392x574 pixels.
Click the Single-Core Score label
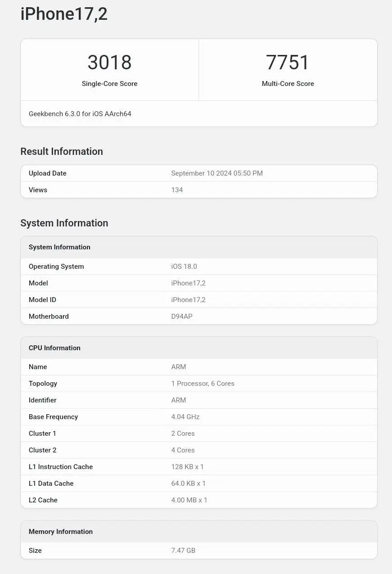point(109,84)
